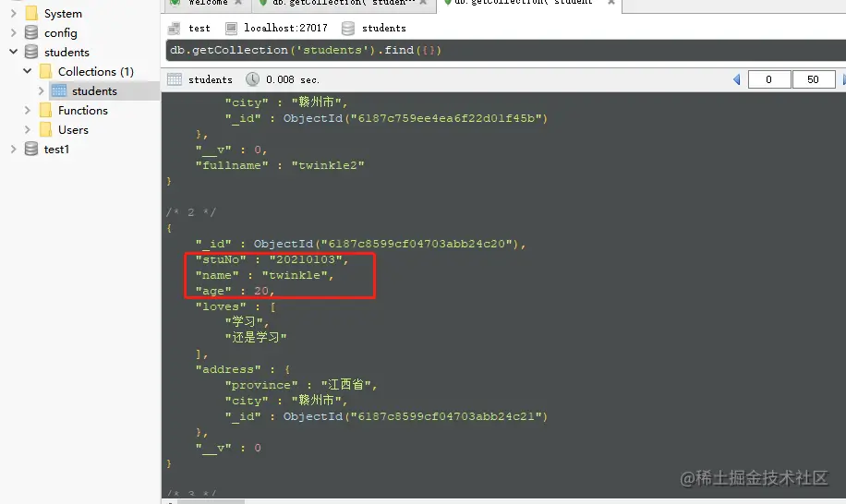
Task: Click the "stuNo" : "20210103" line
Action: (272, 259)
